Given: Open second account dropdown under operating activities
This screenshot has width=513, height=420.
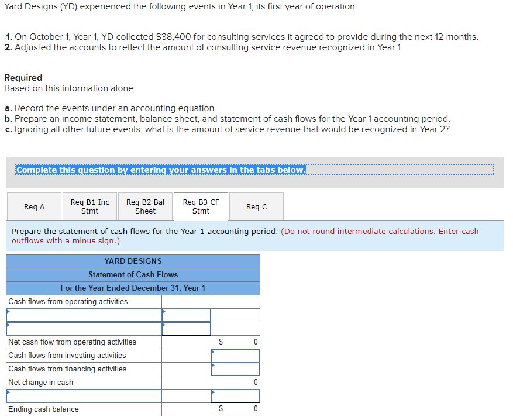Looking at the screenshot, I should (x=84, y=329).
